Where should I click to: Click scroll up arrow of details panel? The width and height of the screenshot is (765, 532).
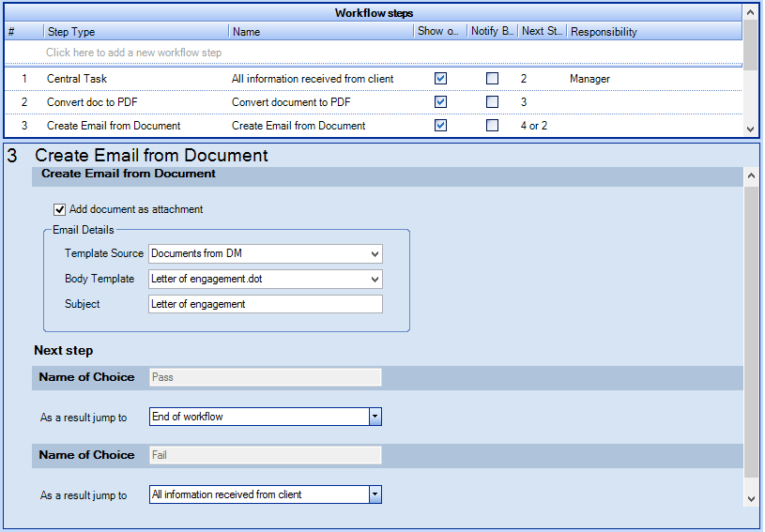[x=751, y=176]
